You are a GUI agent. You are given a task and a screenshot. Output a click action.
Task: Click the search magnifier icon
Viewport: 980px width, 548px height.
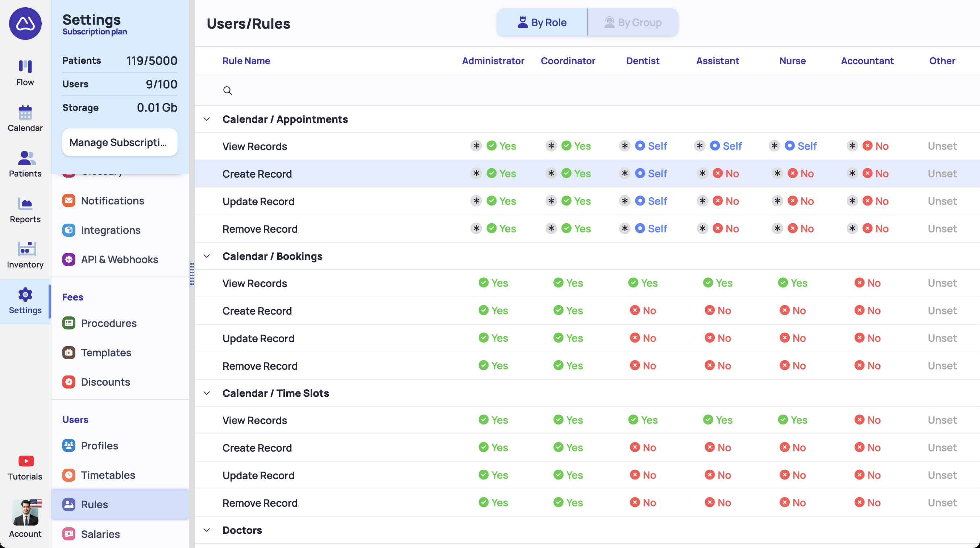tap(228, 91)
